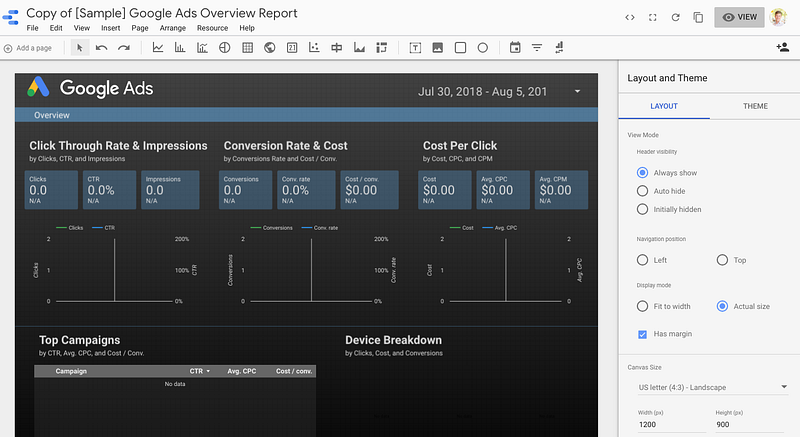
Task: Open share by clicking add-person icon
Action: click(782, 47)
